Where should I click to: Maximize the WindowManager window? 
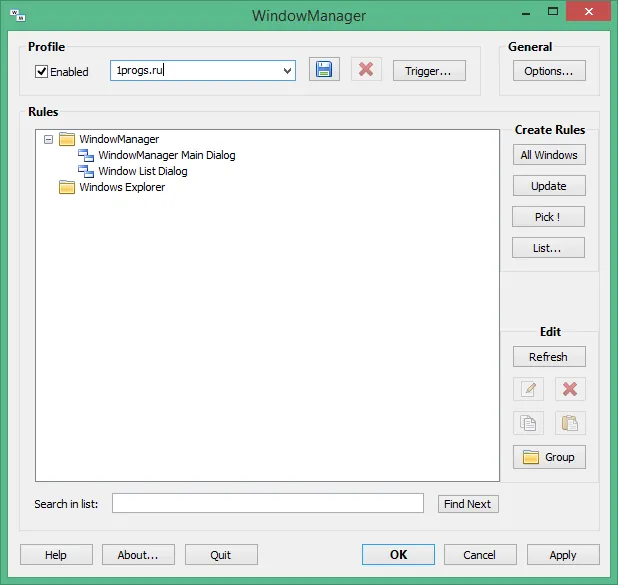pos(553,11)
